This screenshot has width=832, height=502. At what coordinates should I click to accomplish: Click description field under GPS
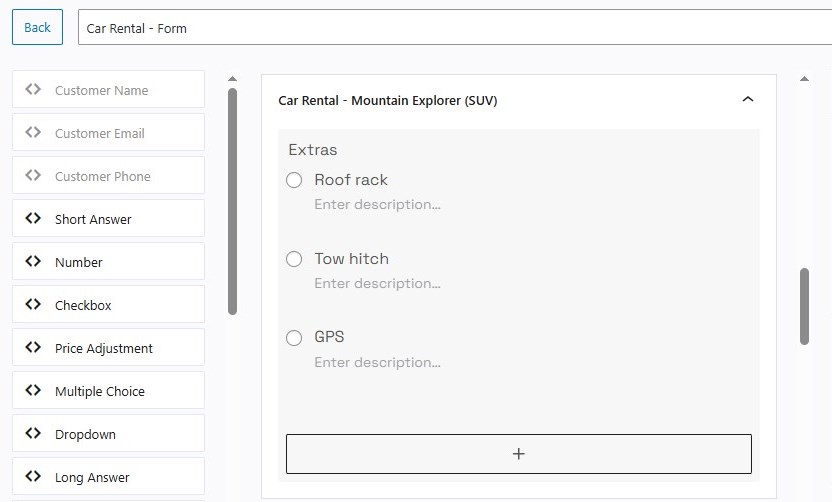click(x=377, y=362)
